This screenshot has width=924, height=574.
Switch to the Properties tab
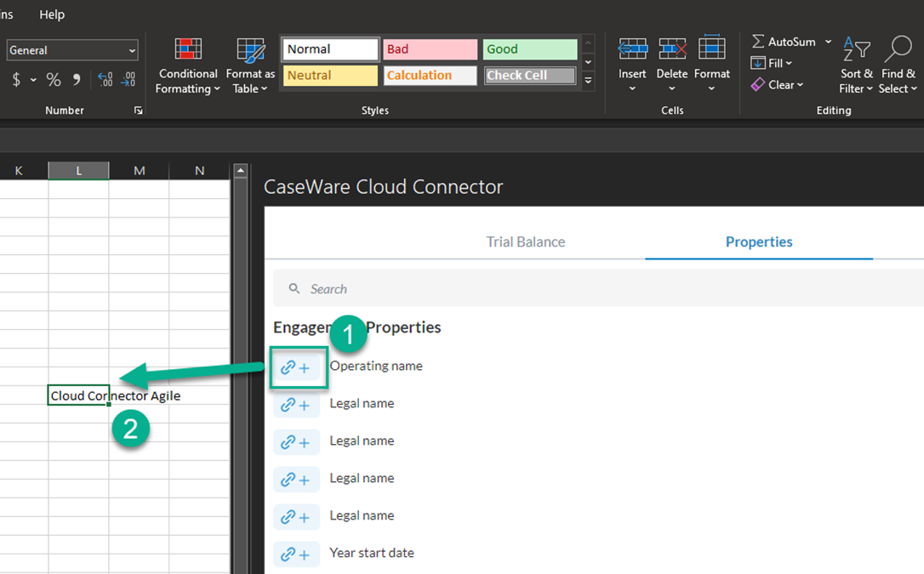(758, 242)
